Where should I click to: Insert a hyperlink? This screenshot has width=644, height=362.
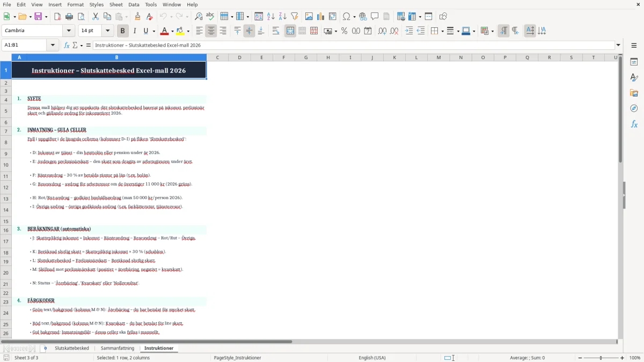(x=363, y=17)
